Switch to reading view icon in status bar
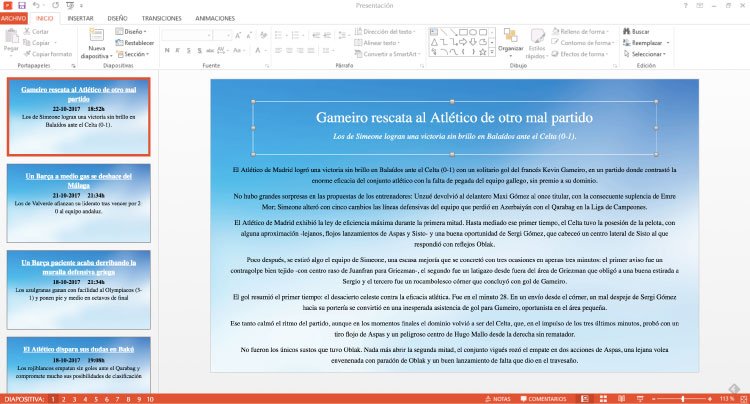 click(621, 399)
